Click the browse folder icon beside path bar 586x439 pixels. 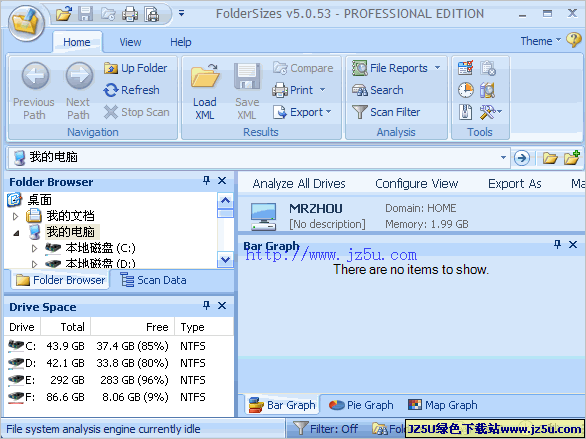tap(550, 158)
